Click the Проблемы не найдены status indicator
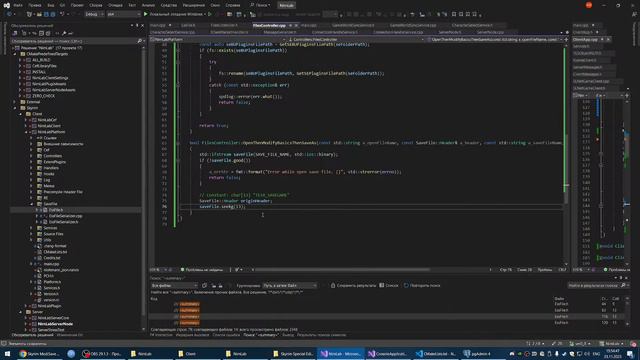The height and width of the screenshot is (360, 640). click(x=202, y=270)
